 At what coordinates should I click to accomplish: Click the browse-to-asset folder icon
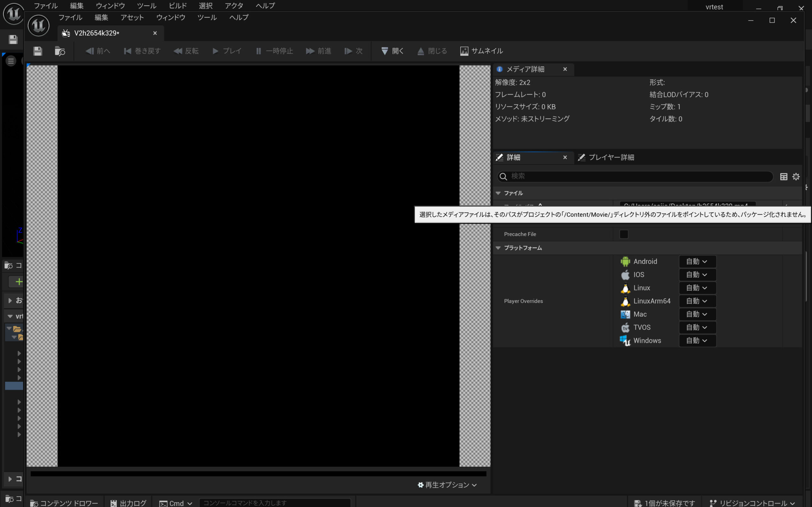60,51
